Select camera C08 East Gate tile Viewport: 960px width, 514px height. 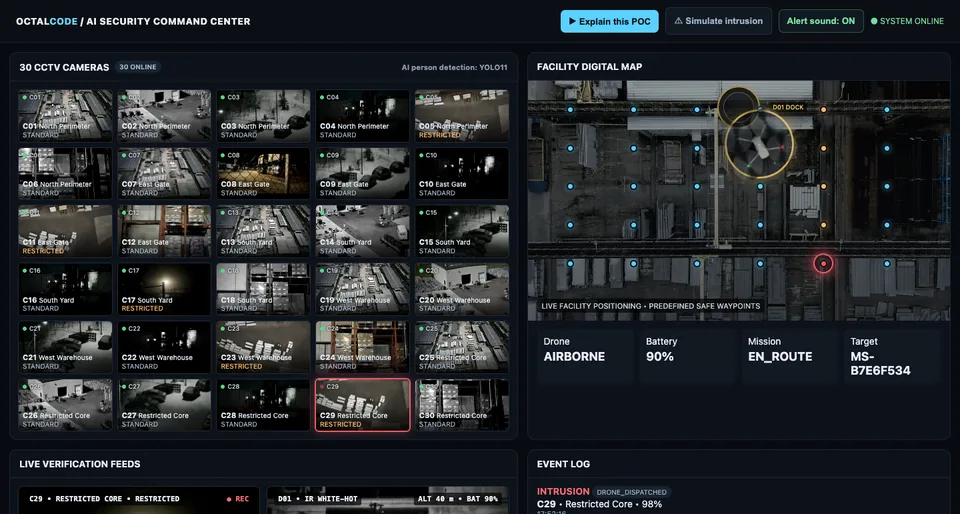[x=264, y=173]
